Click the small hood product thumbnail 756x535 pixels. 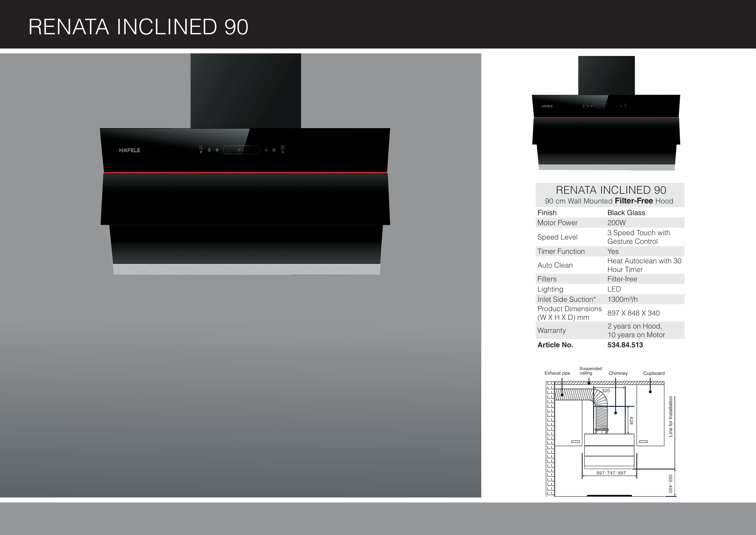pos(606,113)
